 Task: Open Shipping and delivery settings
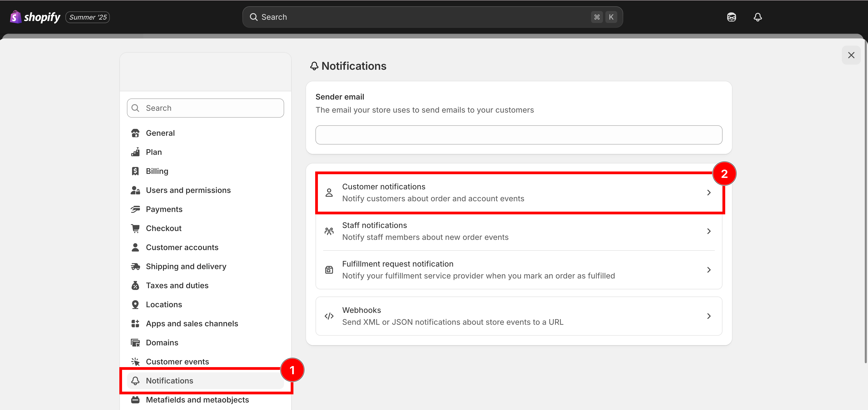tap(205, 266)
